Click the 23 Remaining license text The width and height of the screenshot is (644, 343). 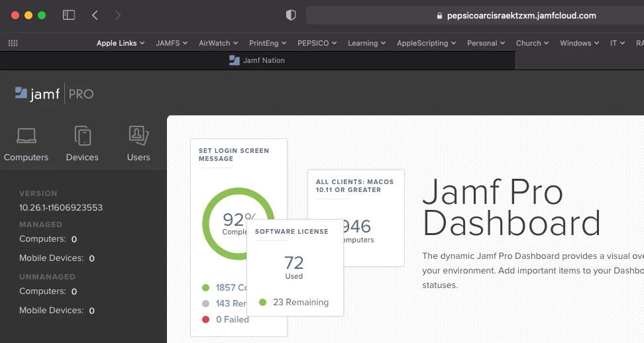point(301,303)
